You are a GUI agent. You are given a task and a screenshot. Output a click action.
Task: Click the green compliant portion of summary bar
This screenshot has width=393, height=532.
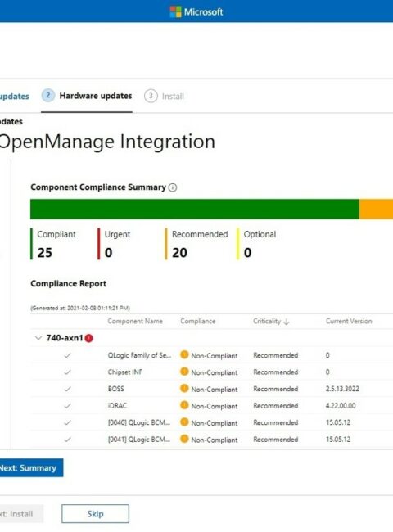point(195,209)
